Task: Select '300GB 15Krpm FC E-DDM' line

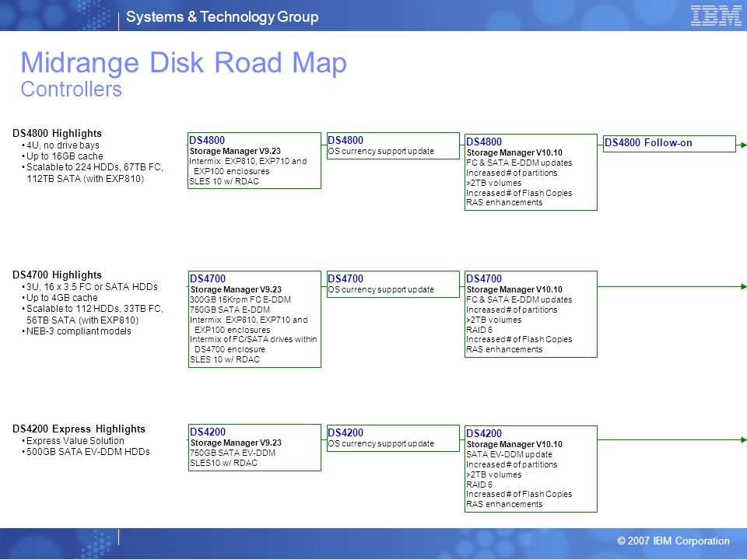Action: point(240,299)
